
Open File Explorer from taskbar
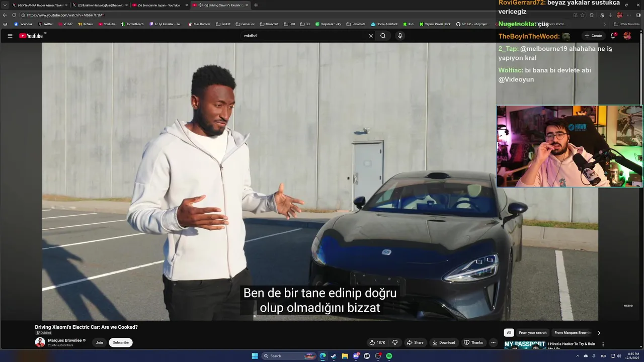coord(345,356)
